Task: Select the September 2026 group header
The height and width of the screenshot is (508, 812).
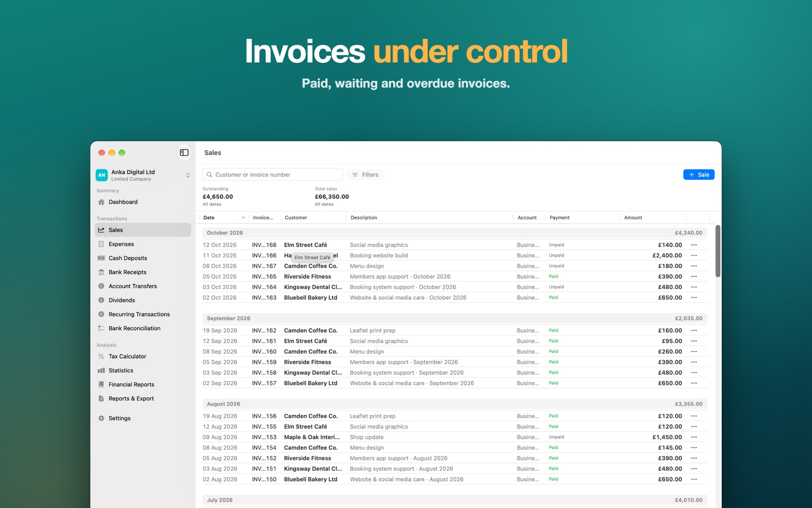Action: coord(455,319)
